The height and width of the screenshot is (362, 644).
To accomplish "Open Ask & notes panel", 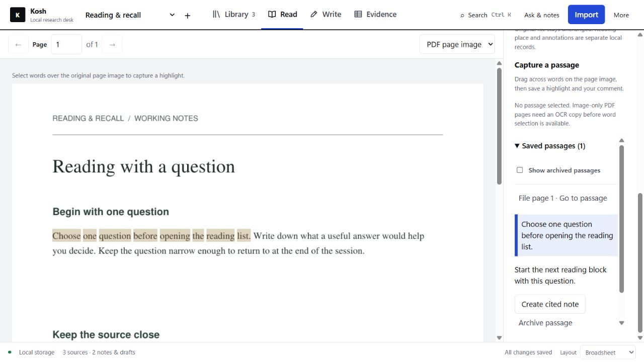I will click(541, 15).
